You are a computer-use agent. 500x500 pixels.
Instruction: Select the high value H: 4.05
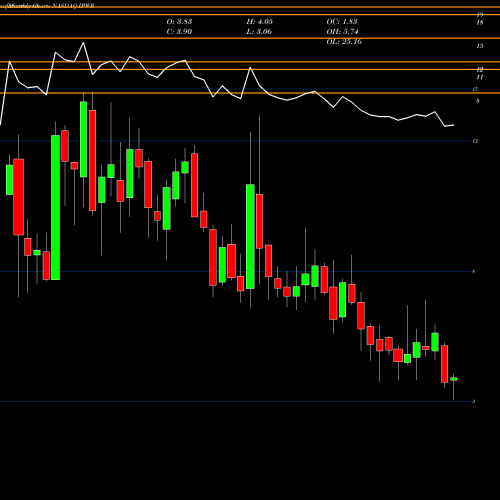pos(260,22)
